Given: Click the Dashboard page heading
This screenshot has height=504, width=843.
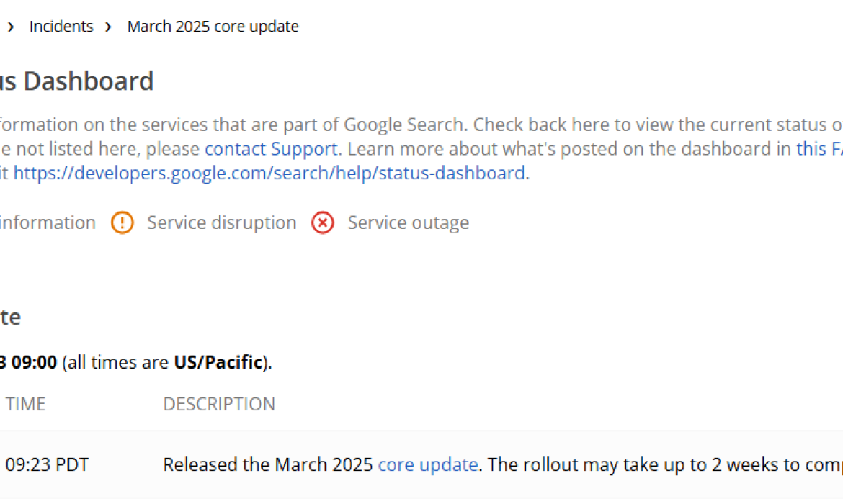Looking at the screenshot, I should point(77,81).
